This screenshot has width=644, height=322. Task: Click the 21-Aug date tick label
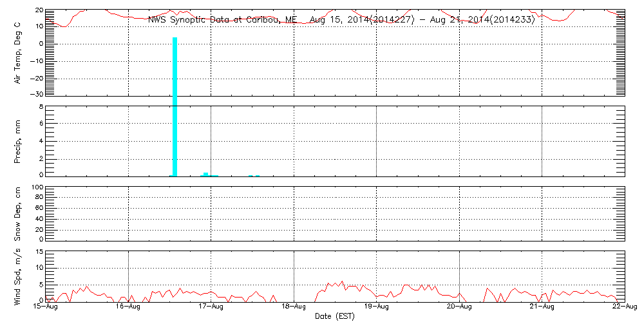[542, 307]
